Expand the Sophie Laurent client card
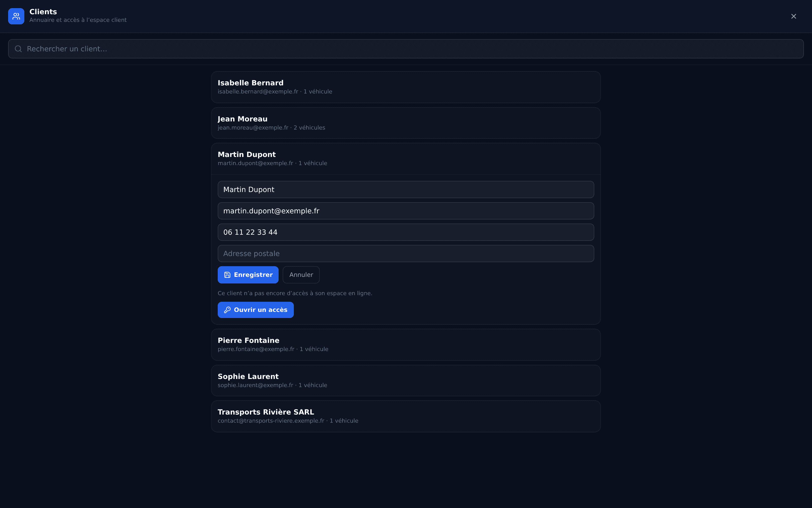This screenshot has height=508, width=812. tap(406, 381)
